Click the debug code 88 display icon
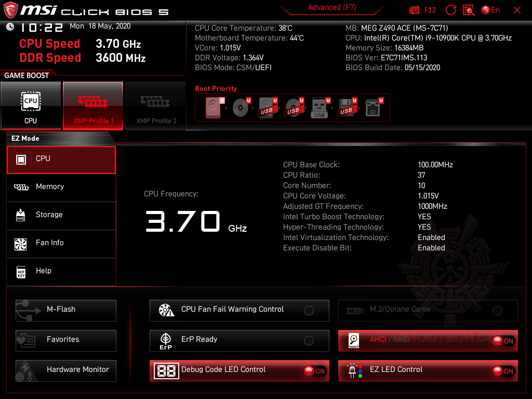532x399 pixels. click(166, 371)
